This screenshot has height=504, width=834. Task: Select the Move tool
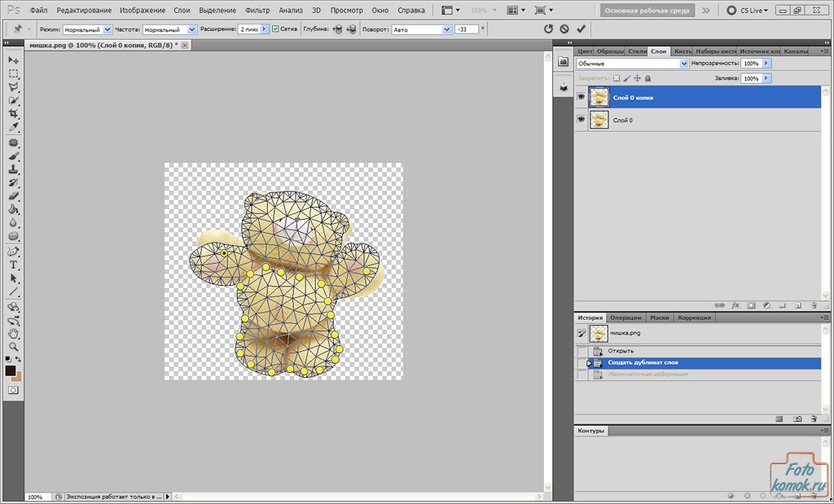pos(14,60)
